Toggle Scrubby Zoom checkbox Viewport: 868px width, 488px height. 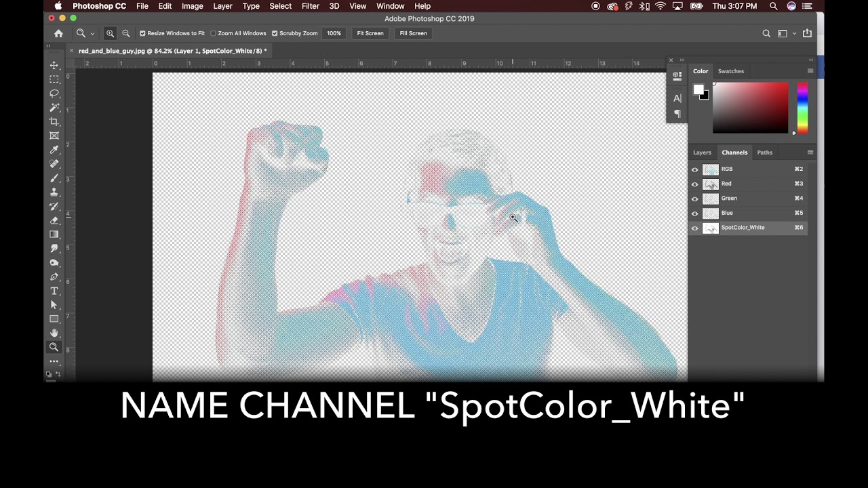pyautogui.click(x=275, y=33)
